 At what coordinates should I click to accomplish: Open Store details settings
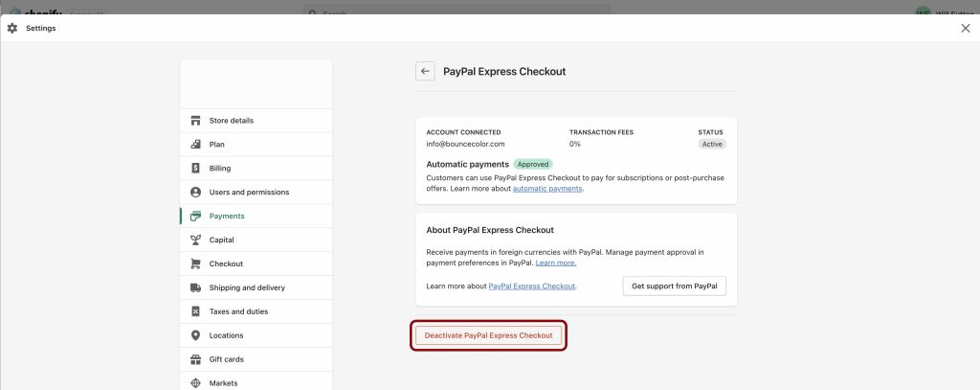(x=256, y=121)
